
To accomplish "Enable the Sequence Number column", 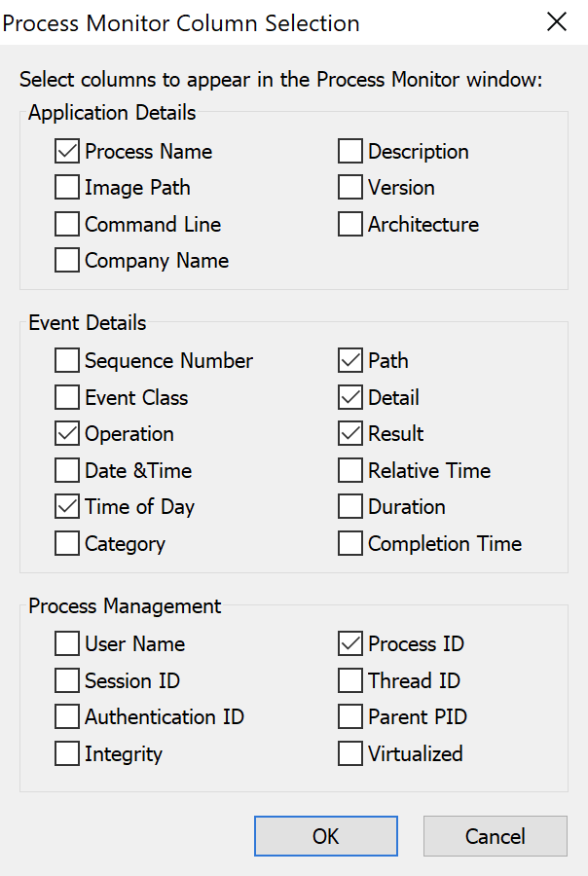I will coord(67,361).
